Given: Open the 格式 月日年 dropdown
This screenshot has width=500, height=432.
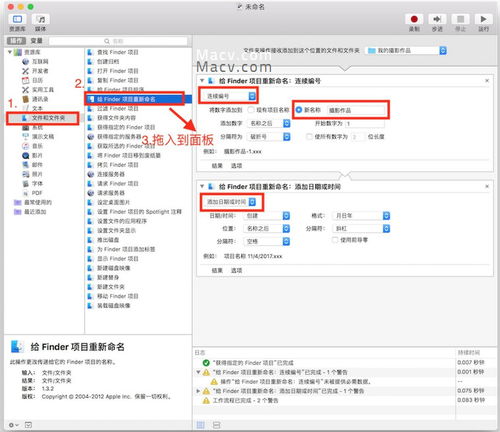Looking at the screenshot, I should pyautogui.click(x=361, y=216).
